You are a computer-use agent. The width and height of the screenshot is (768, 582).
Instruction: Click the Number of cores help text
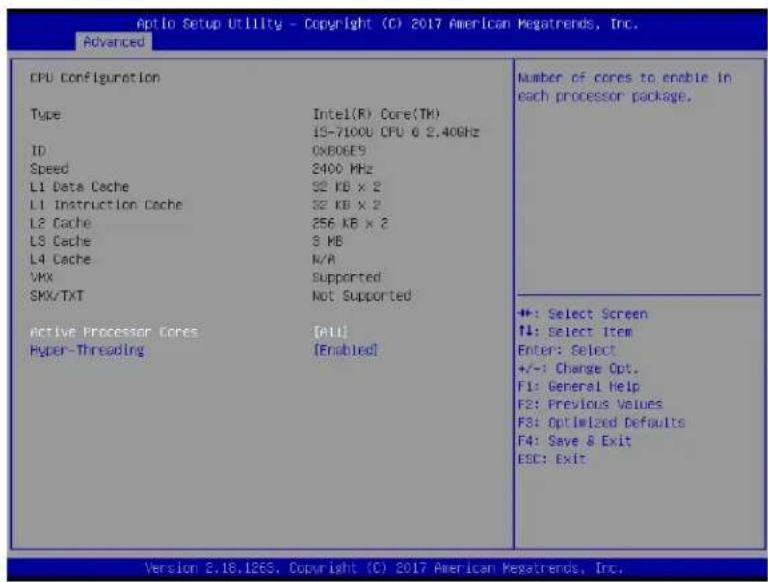(x=624, y=87)
